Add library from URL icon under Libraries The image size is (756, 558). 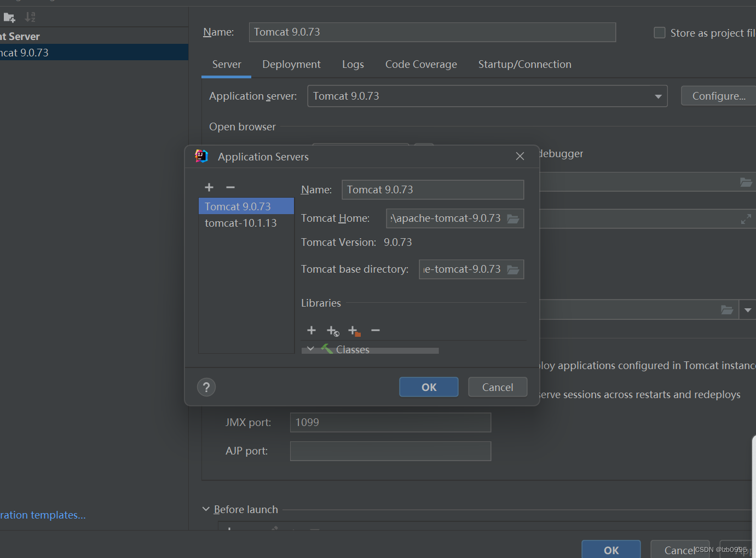pos(333,331)
